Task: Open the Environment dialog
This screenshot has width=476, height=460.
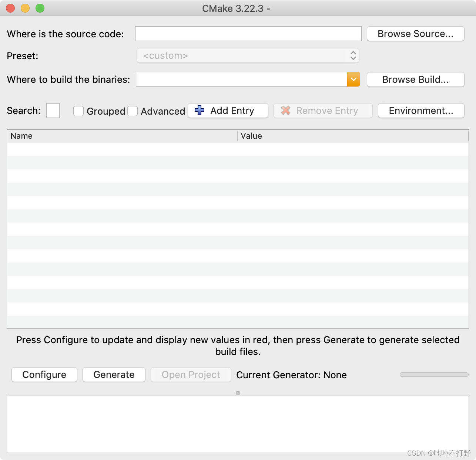Action: click(421, 110)
